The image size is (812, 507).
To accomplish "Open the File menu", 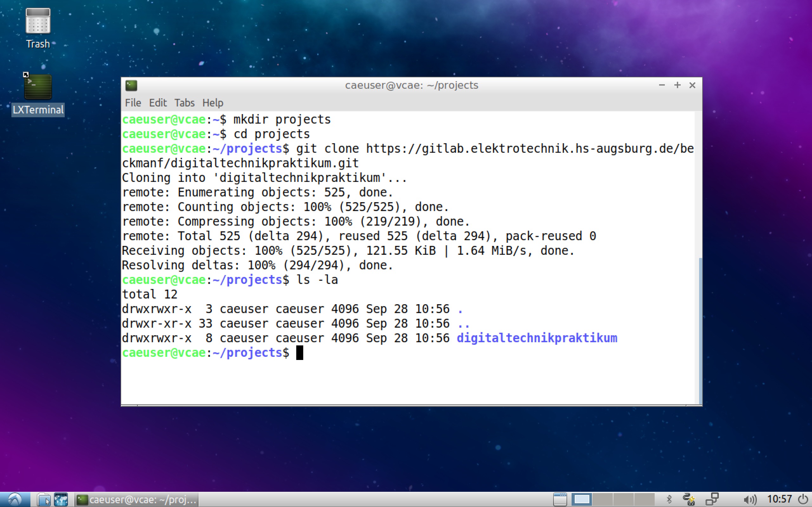I will click(133, 103).
